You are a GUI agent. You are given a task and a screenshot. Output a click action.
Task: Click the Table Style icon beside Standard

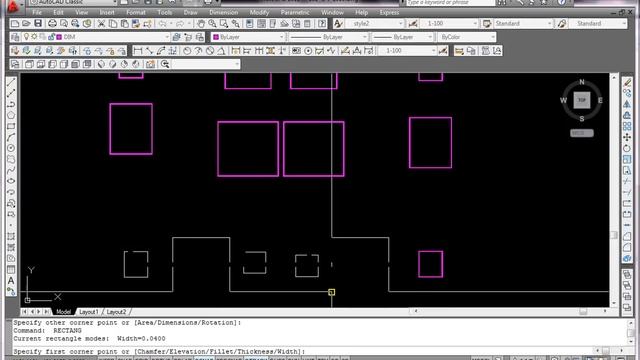click(x=487, y=24)
